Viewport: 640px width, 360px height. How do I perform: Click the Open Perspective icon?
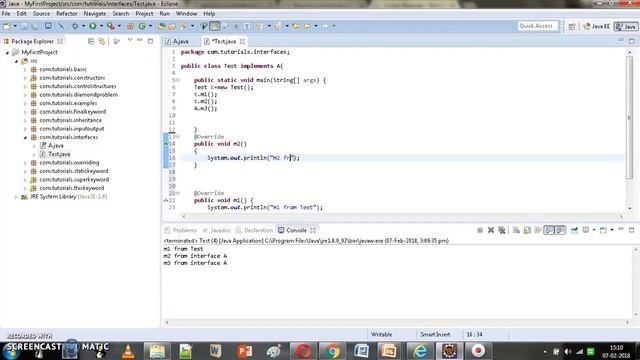pyautogui.click(x=572, y=27)
